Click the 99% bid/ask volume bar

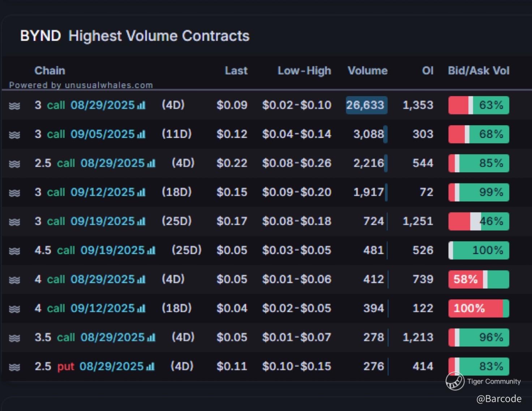point(479,192)
